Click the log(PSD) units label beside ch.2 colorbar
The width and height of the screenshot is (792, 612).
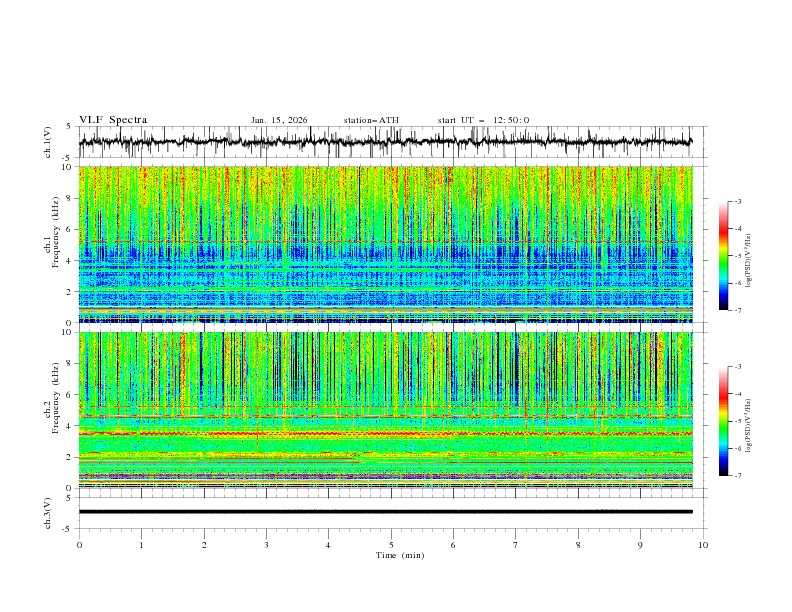(748, 426)
